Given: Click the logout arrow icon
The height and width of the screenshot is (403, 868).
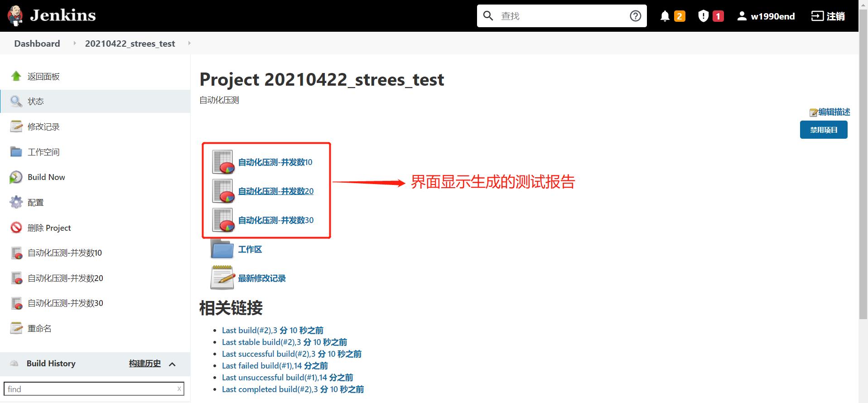Looking at the screenshot, I should pos(817,16).
